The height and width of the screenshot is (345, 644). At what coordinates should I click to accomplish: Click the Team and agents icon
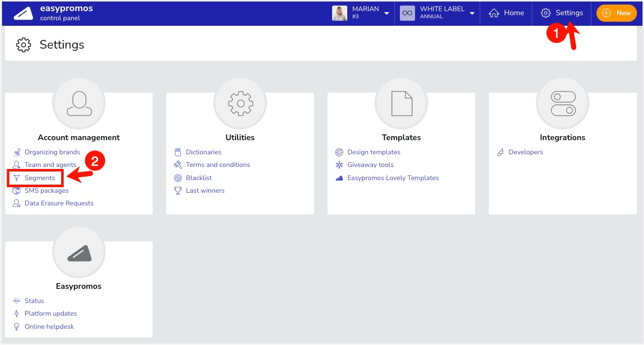coord(17,164)
